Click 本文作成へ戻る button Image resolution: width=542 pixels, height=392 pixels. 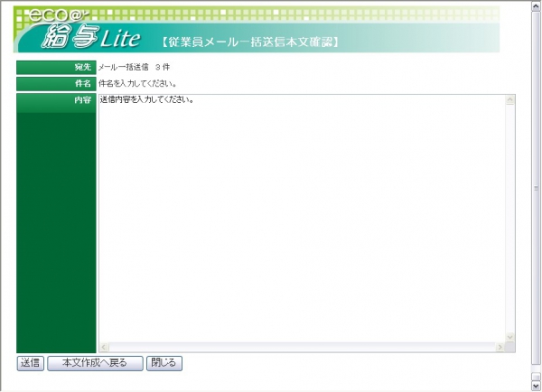pyautogui.click(x=95, y=363)
